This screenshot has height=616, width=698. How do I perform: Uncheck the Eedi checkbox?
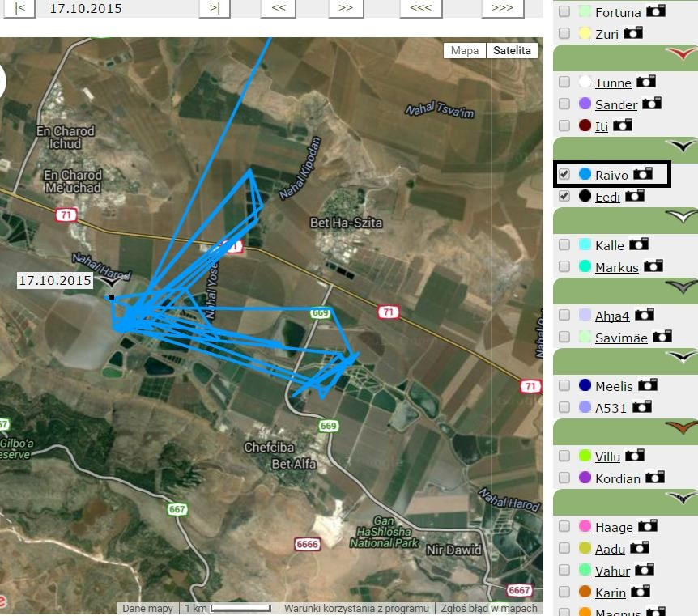click(x=564, y=196)
